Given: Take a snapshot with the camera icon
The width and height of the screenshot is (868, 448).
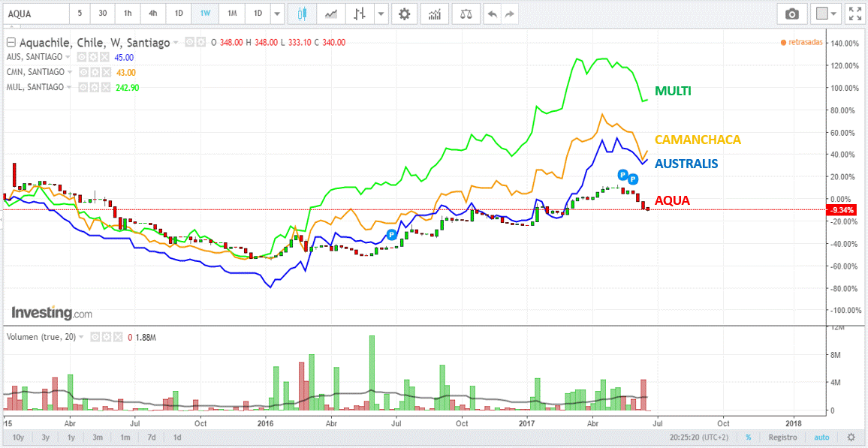Looking at the screenshot, I should point(792,14).
